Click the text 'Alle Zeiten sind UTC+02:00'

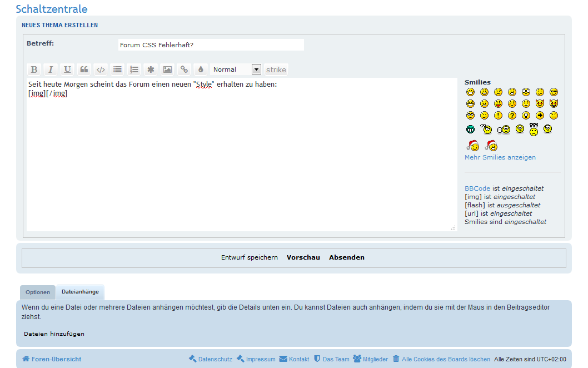tap(530, 359)
